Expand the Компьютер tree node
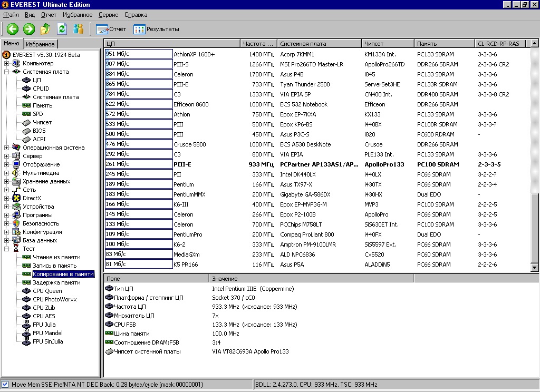This screenshot has width=540, height=392. (x=7, y=63)
